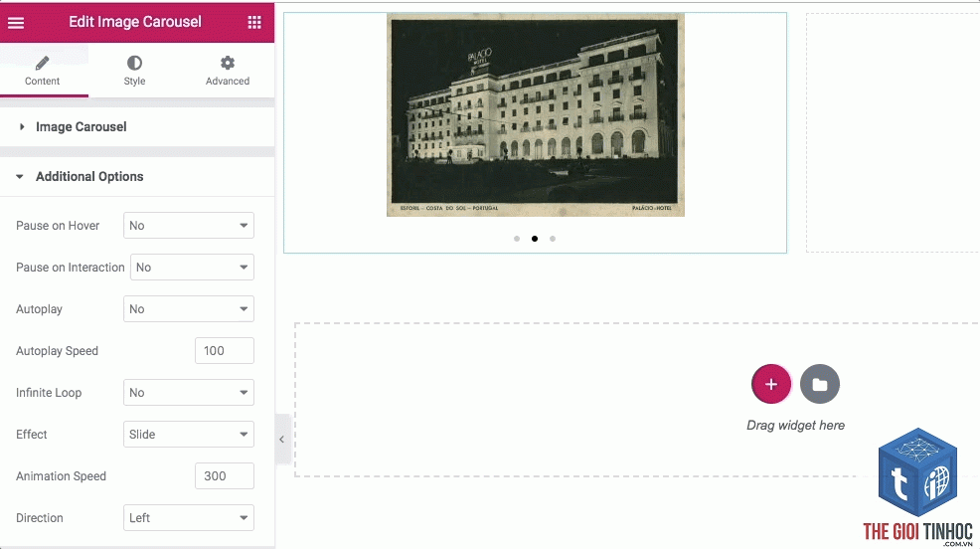Image resolution: width=980 pixels, height=549 pixels.
Task: Open the Autoplay dropdown
Action: tap(189, 309)
